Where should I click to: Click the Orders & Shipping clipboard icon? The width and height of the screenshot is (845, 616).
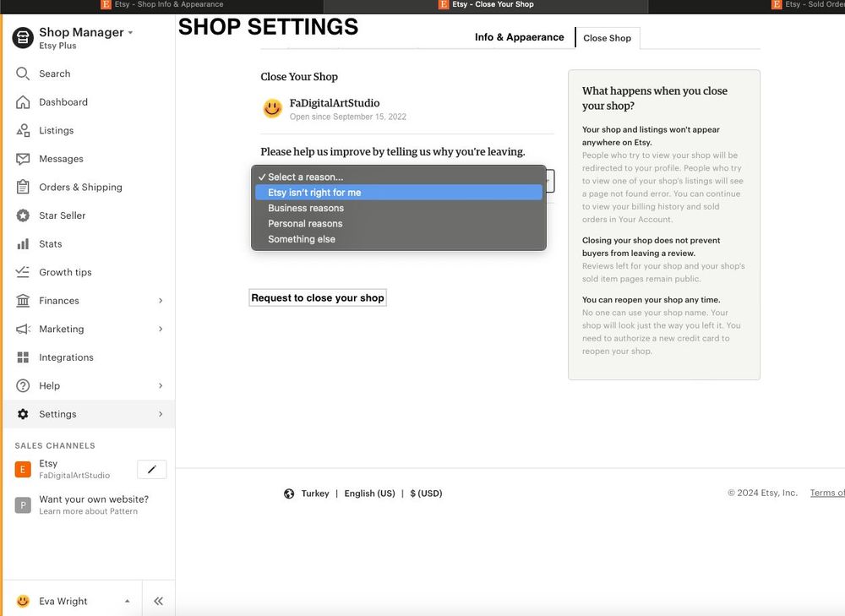pyautogui.click(x=23, y=187)
